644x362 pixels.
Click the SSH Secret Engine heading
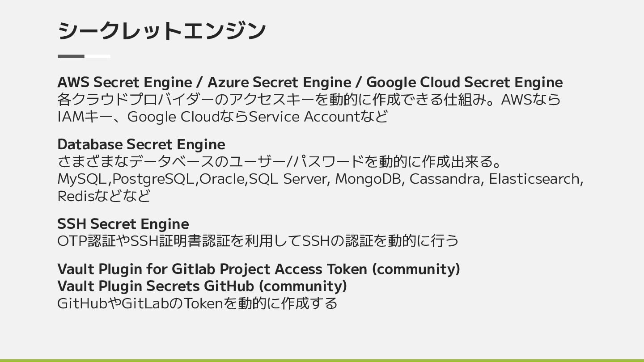123,223
